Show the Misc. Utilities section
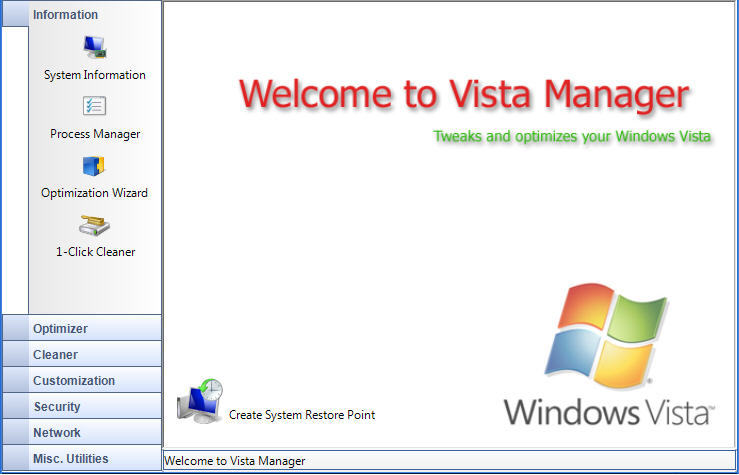This screenshot has height=475, width=739. point(82,458)
